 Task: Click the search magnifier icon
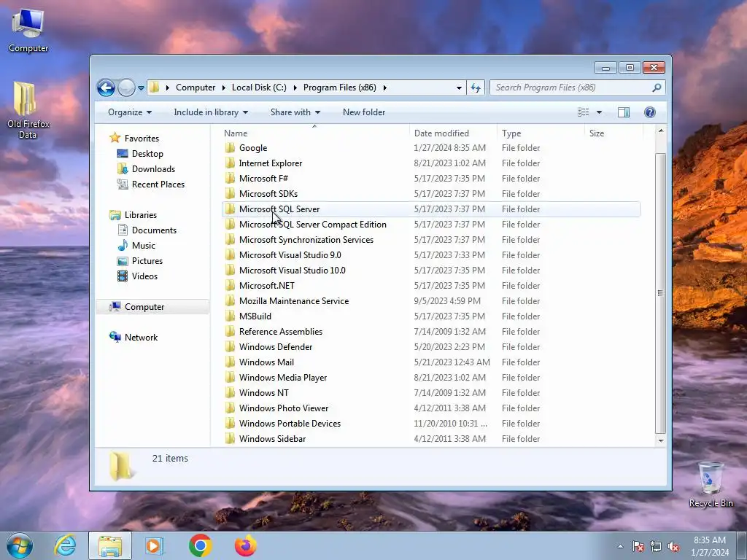click(657, 87)
